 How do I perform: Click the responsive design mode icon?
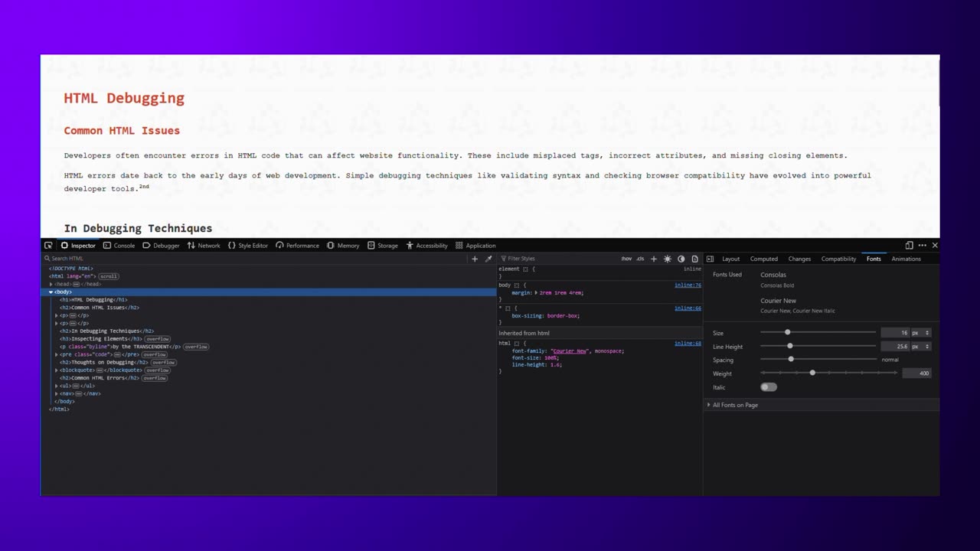909,246
